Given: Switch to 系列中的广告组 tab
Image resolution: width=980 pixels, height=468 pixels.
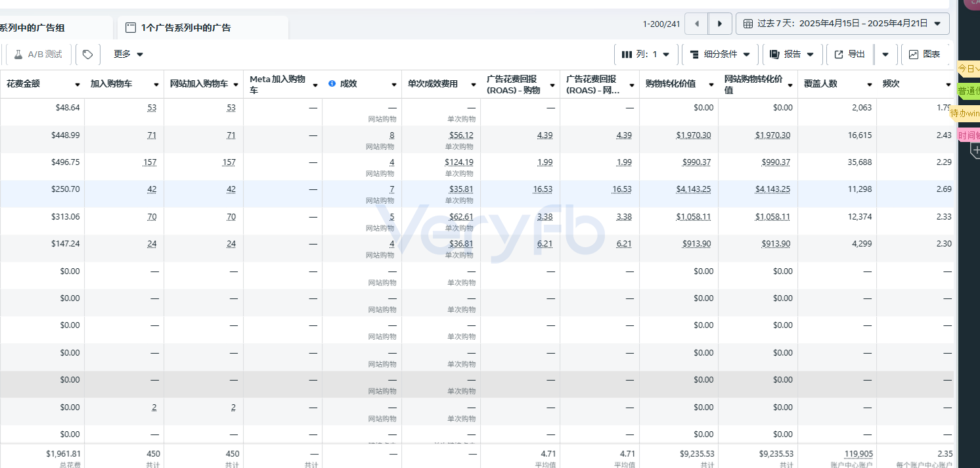Looking at the screenshot, I should tap(56, 28).
